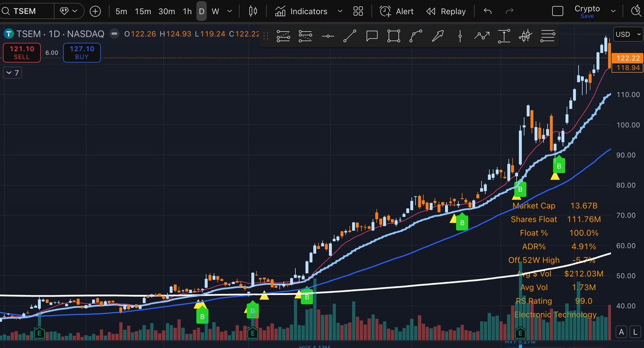The width and height of the screenshot is (644, 348).
Task: Select the polyline zigzag drawing tool
Action: 482,36
